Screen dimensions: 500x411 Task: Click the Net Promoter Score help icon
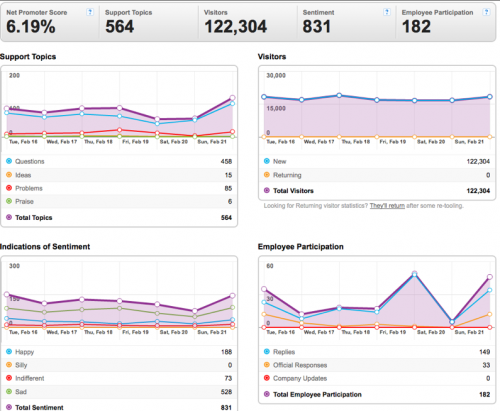pyautogui.click(x=90, y=12)
